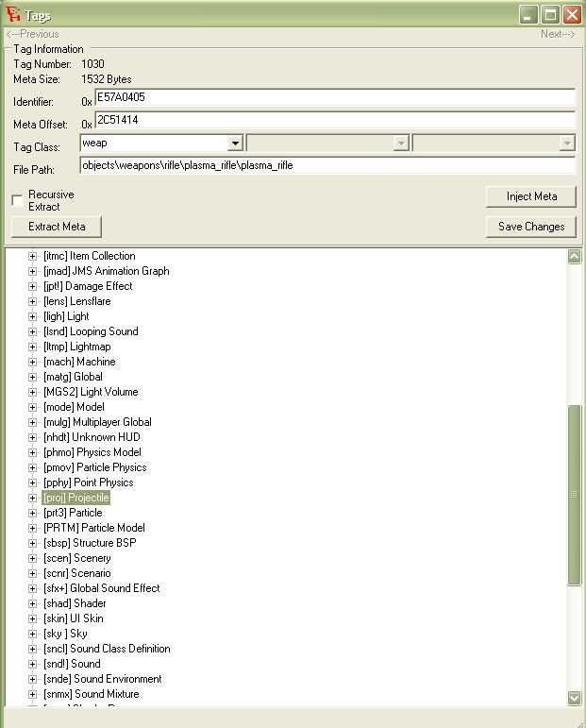Screen dimensions: 586x728
Task: Open the second Tag Class dropdown arrow
Action: pyautogui.click(x=401, y=143)
